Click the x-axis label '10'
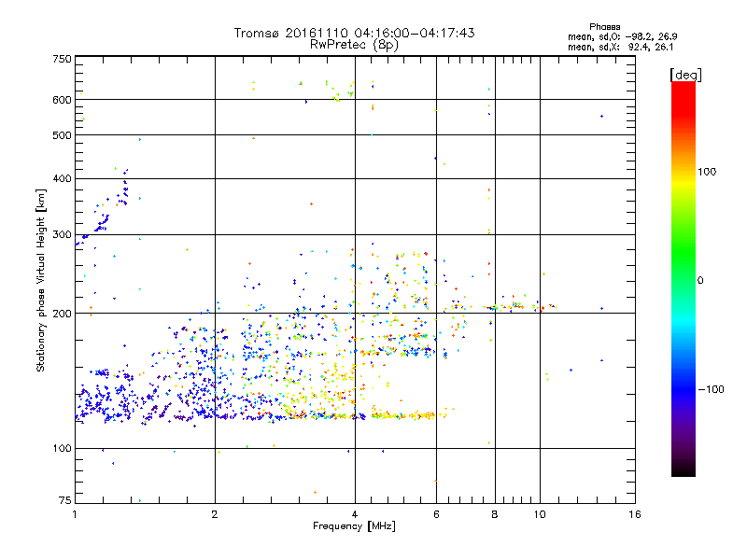This screenshot has width=747, height=560. tap(540, 514)
